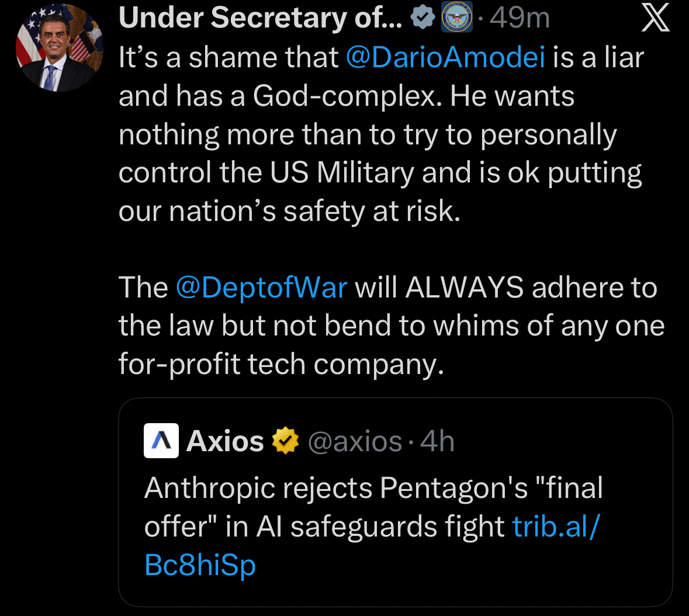The image size is (689, 616).
Task: Click the gray verified checkmark beside the name
Action: pyautogui.click(x=423, y=19)
